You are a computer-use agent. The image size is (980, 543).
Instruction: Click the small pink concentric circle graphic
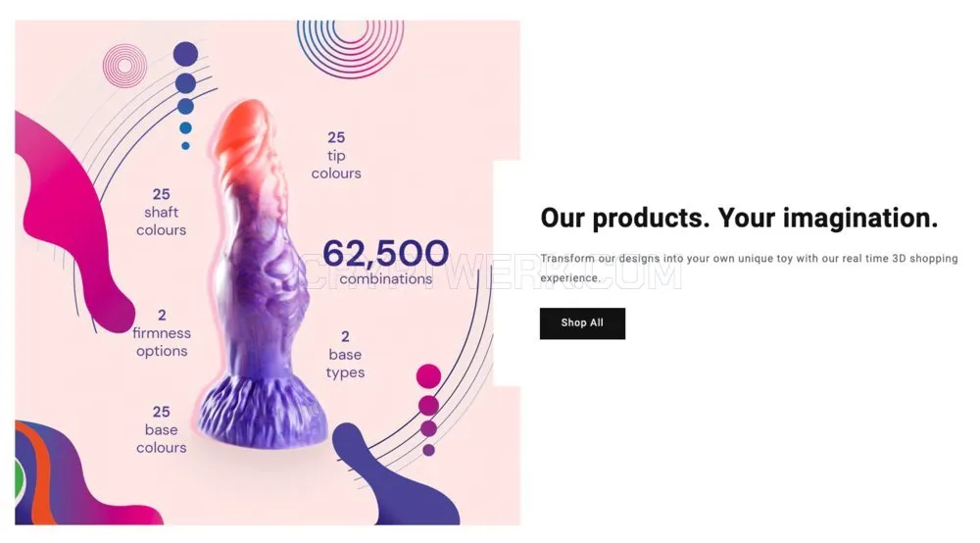pos(125,66)
